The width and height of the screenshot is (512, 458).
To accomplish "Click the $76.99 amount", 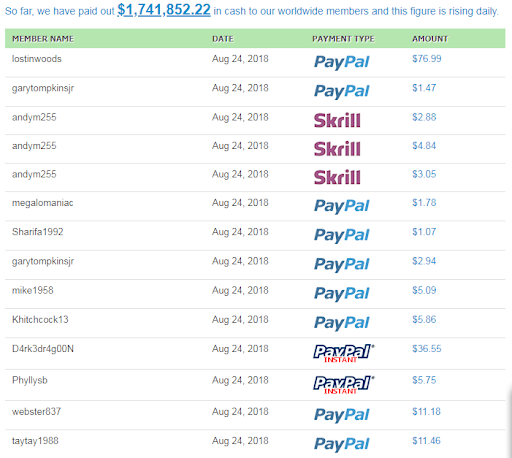I will pos(427,59).
